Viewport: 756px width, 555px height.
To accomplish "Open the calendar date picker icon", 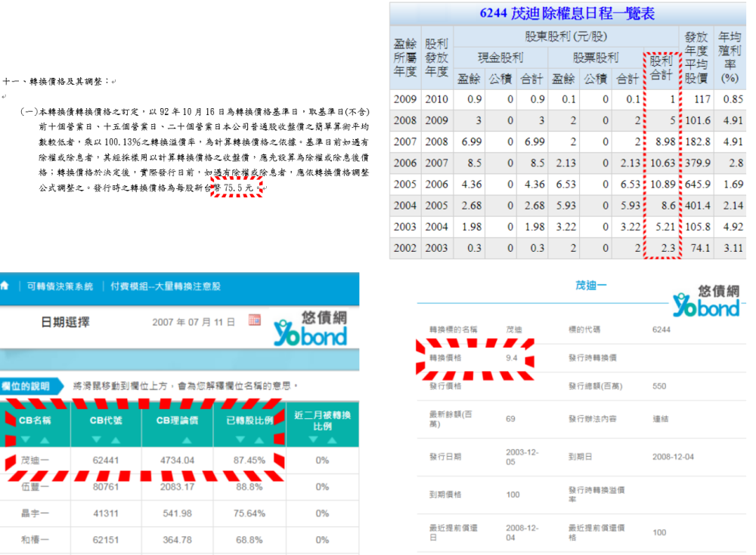I will [254, 321].
